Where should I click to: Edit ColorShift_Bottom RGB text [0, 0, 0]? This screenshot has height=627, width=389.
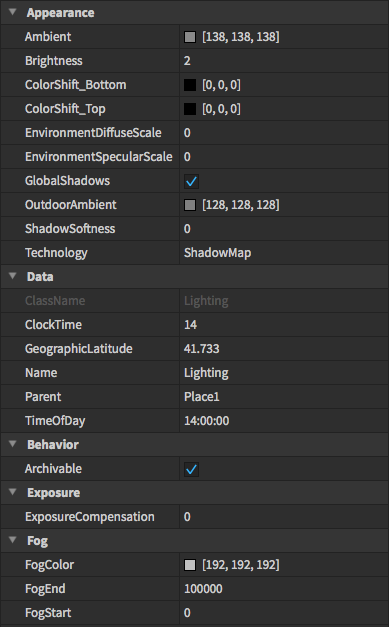221,85
